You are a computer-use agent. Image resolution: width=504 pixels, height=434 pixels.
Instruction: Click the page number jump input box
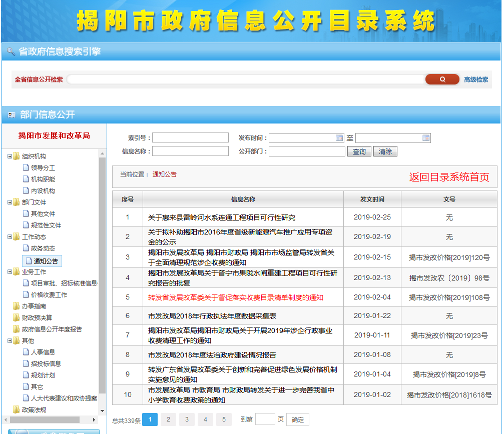pyautogui.click(x=265, y=419)
